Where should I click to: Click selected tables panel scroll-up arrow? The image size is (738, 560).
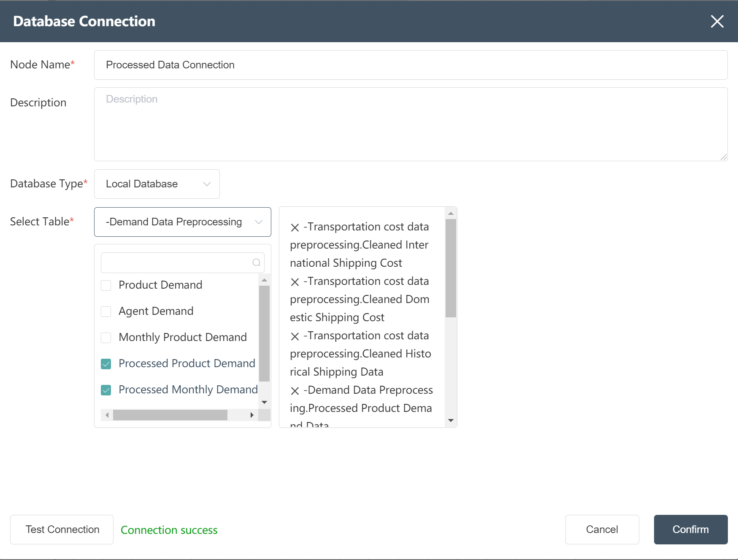(451, 214)
